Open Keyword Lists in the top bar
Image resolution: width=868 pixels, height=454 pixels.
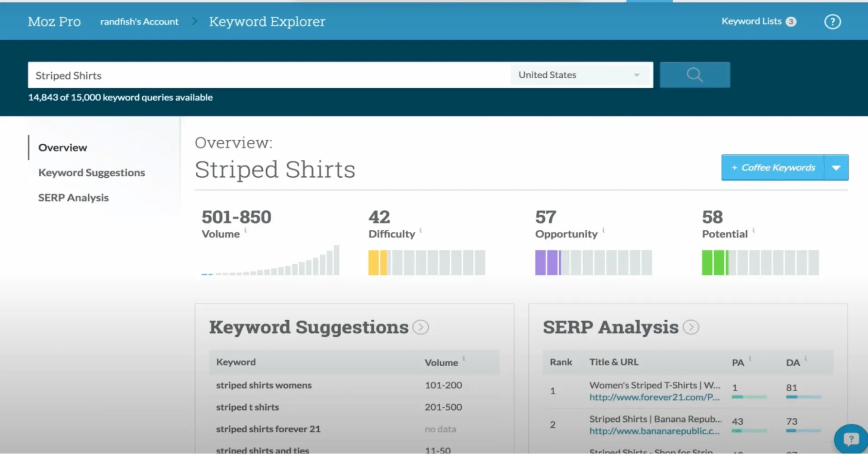point(751,21)
